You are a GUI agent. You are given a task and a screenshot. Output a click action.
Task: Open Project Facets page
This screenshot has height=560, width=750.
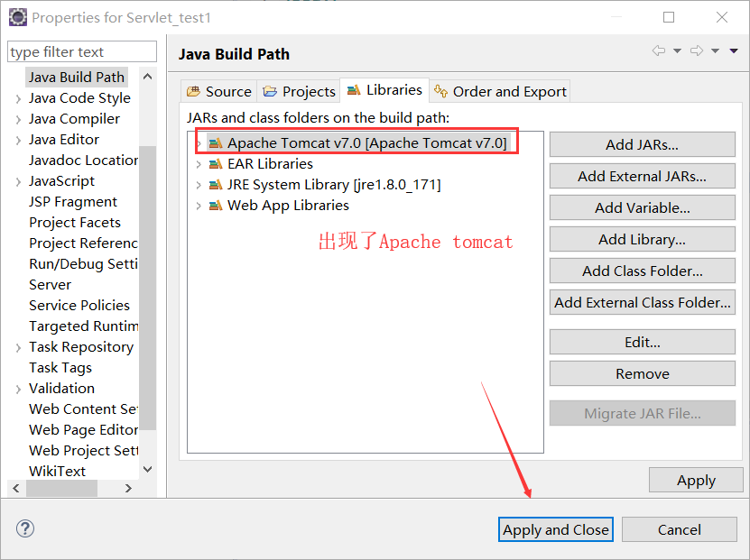click(75, 223)
